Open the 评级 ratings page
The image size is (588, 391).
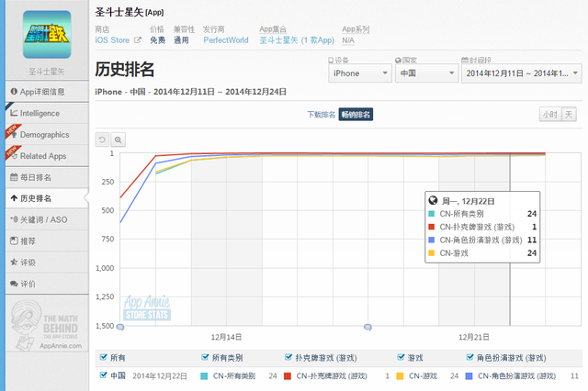47,263
